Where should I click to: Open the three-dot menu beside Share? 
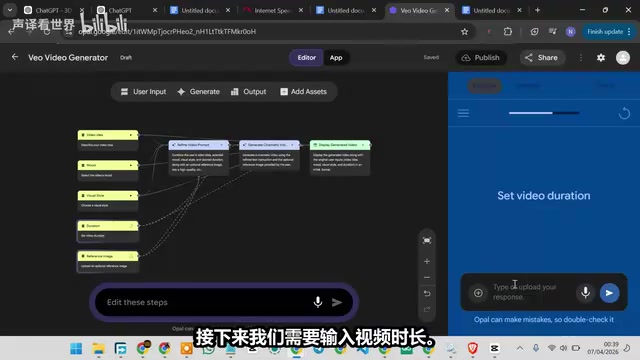tap(581, 58)
